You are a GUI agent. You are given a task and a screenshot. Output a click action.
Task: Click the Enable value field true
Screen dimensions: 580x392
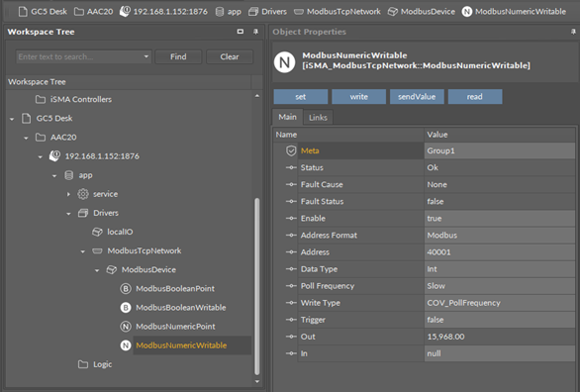500,218
